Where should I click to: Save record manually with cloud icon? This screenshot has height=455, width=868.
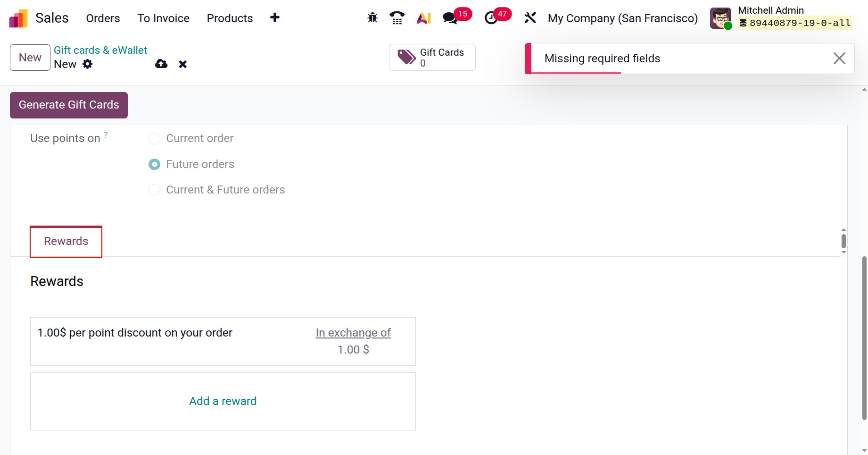pyautogui.click(x=161, y=64)
